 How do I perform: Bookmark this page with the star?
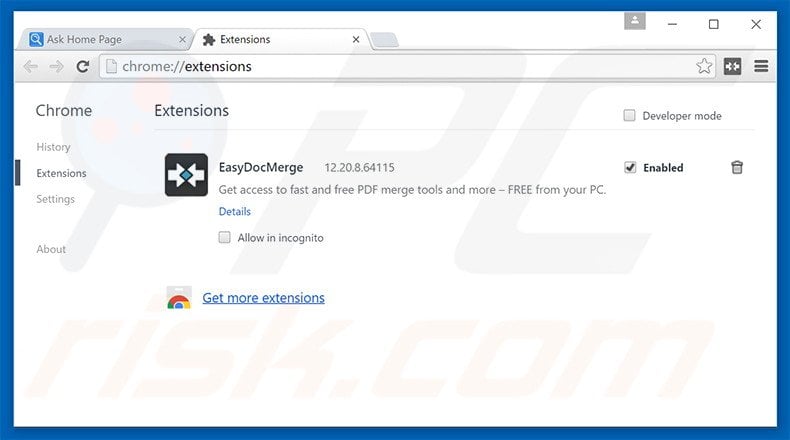(704, 66)
